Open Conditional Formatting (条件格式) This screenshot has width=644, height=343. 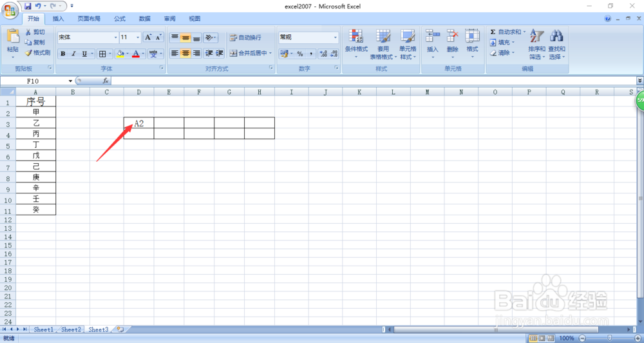coord(356,44)
